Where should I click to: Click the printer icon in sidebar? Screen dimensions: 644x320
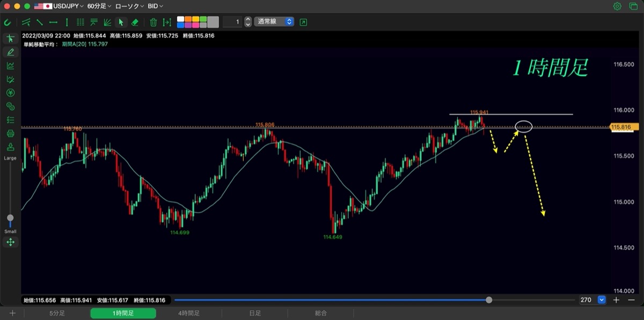[10, 134]
